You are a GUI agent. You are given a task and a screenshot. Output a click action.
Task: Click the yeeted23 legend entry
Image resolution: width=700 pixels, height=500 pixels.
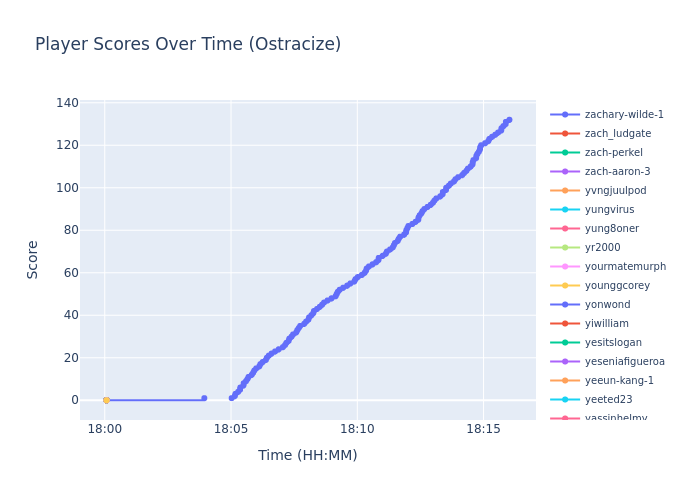(610, 400)
